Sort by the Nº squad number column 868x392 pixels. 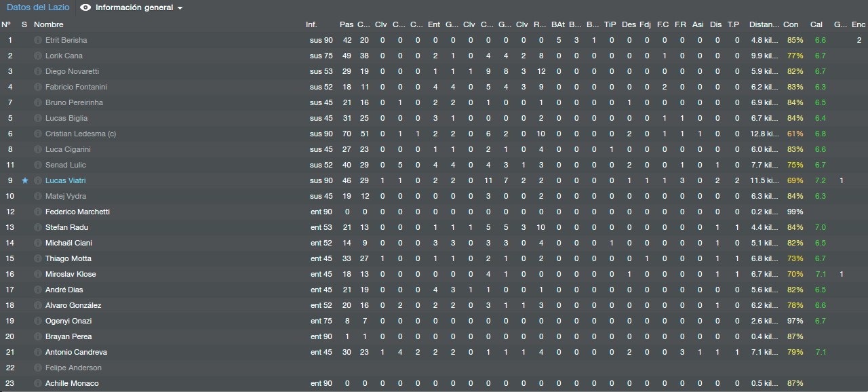tap(5, 24)
